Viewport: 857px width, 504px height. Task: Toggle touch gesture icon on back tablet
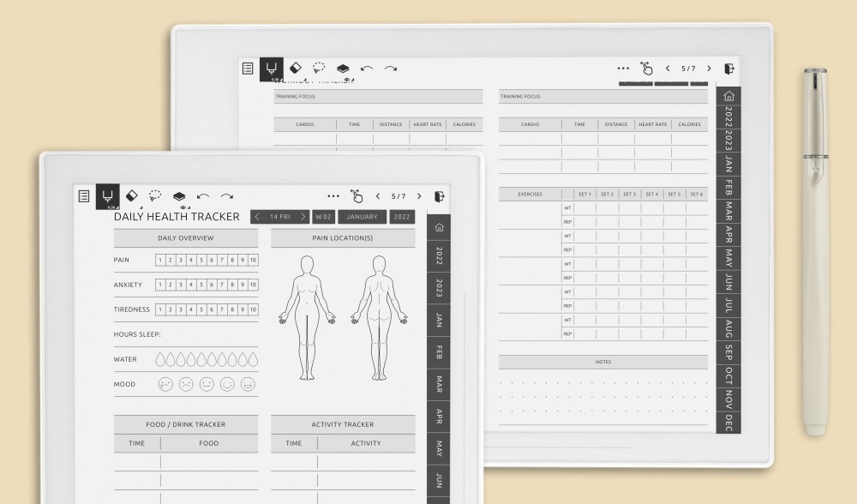point(646,69)
